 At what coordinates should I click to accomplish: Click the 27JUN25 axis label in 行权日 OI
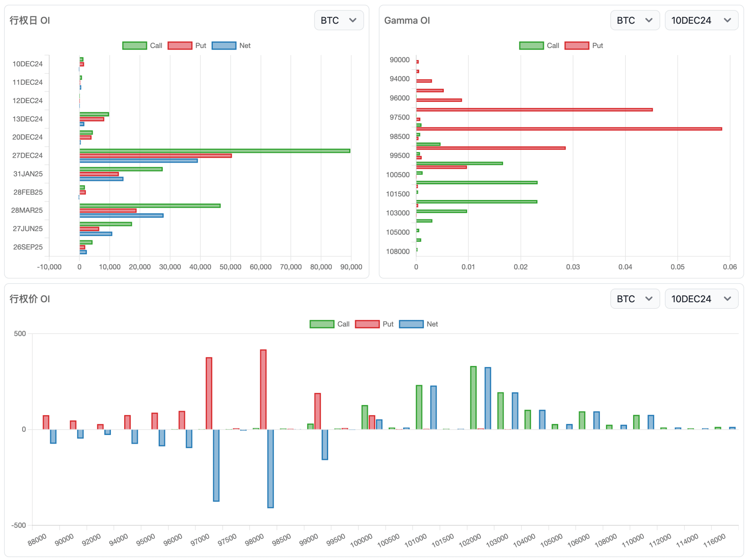pyautogui.click(x=28, y=229)
